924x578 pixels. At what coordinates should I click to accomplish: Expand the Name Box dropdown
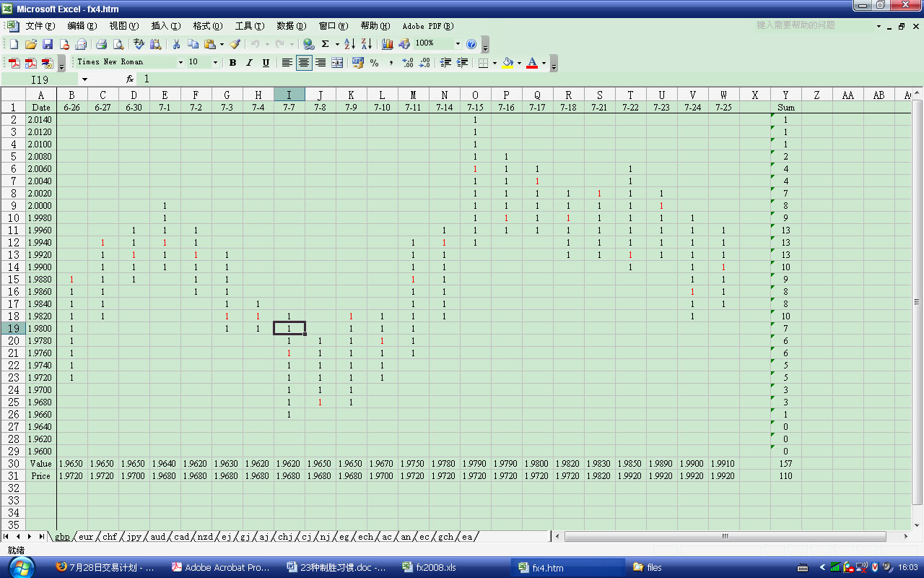click(84, 79)
